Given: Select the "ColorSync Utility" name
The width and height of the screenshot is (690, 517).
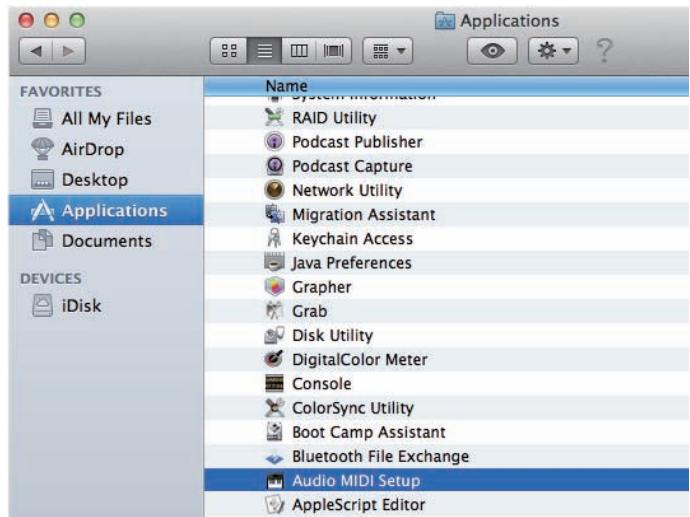Looking at the screenshot, I should [x=353, y=408].
